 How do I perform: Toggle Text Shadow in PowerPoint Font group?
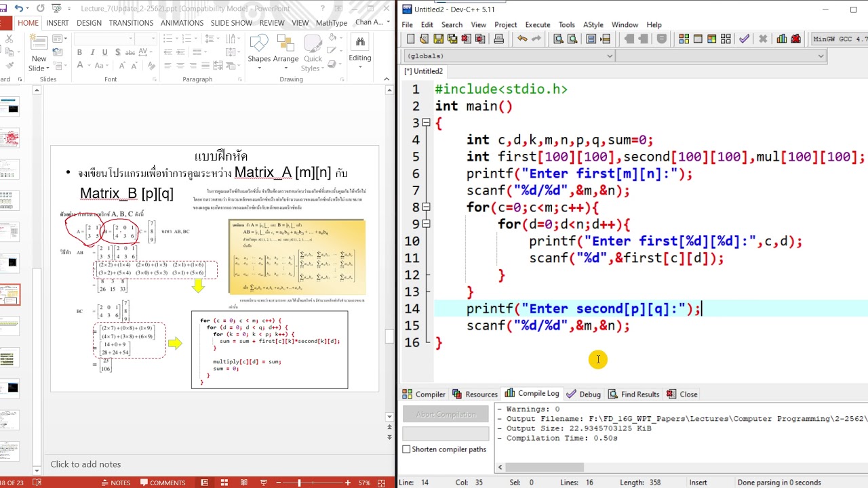click(117, 52)
